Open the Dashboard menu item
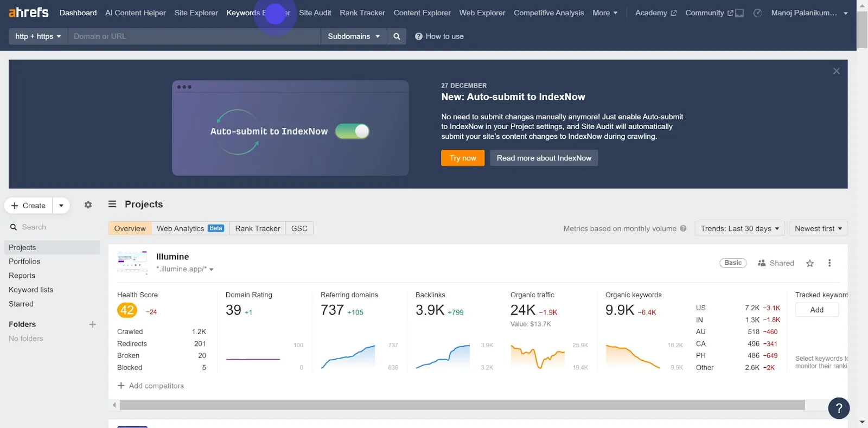 [x=78, y=13]
